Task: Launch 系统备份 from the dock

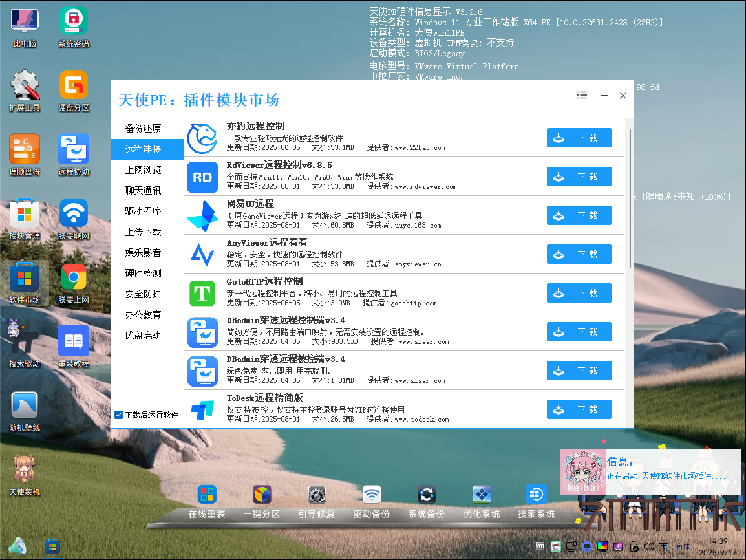Action: [x=427, y=502]
